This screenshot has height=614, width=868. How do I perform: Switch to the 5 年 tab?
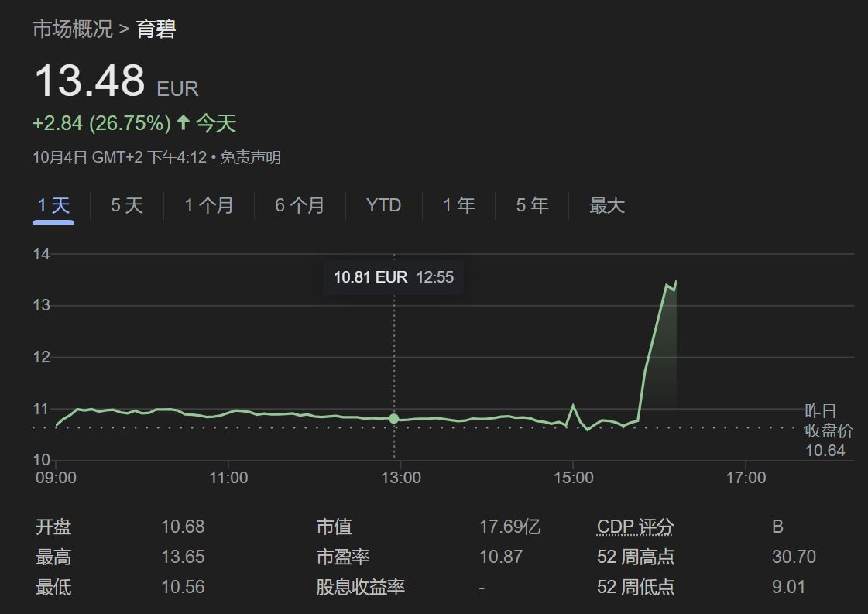(532, 205)
